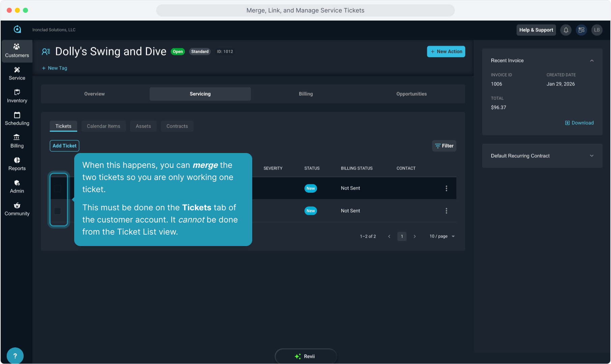The image size is (611, 364).
Task: Click the help question mark bubble
Action: point(15,356)
